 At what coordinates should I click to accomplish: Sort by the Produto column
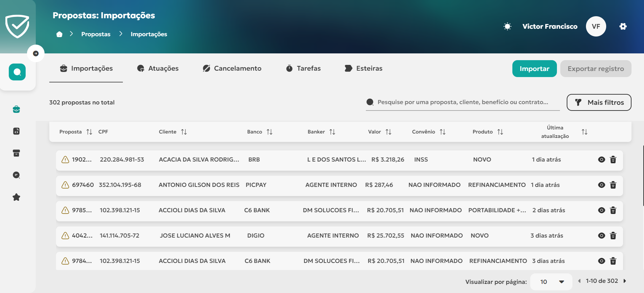[500, 132]
